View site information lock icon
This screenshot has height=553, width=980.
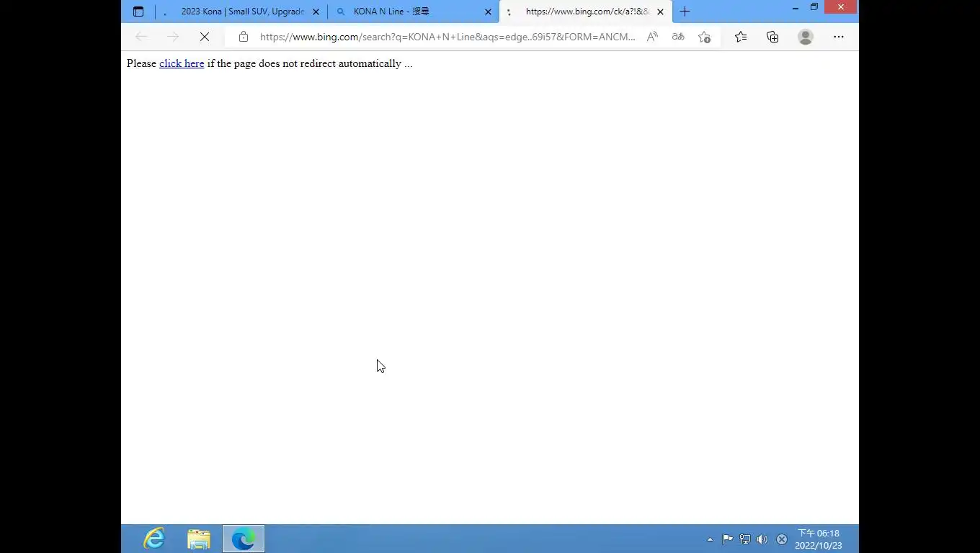point(244,37)
